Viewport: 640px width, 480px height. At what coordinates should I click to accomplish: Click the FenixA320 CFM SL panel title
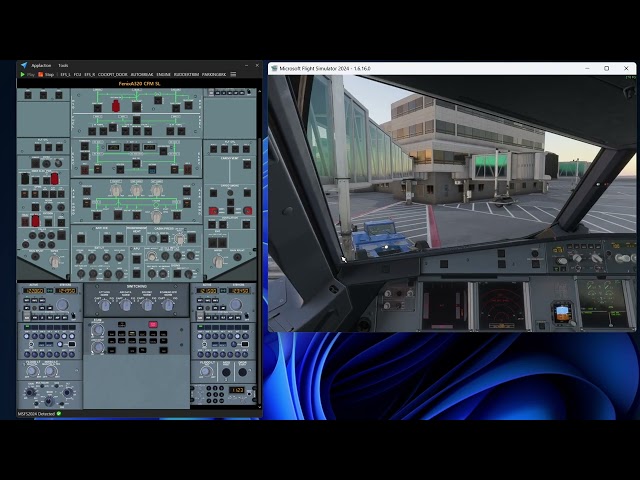pos(139,84)
